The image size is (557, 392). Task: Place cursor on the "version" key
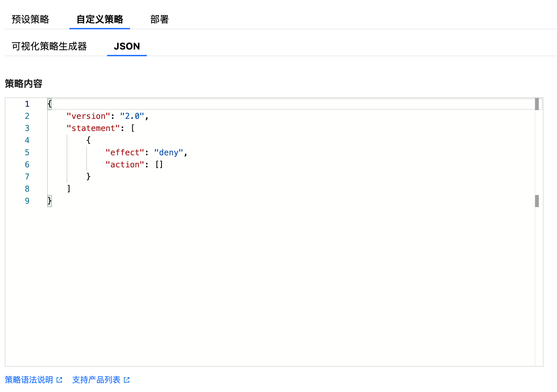pos(88,116)
